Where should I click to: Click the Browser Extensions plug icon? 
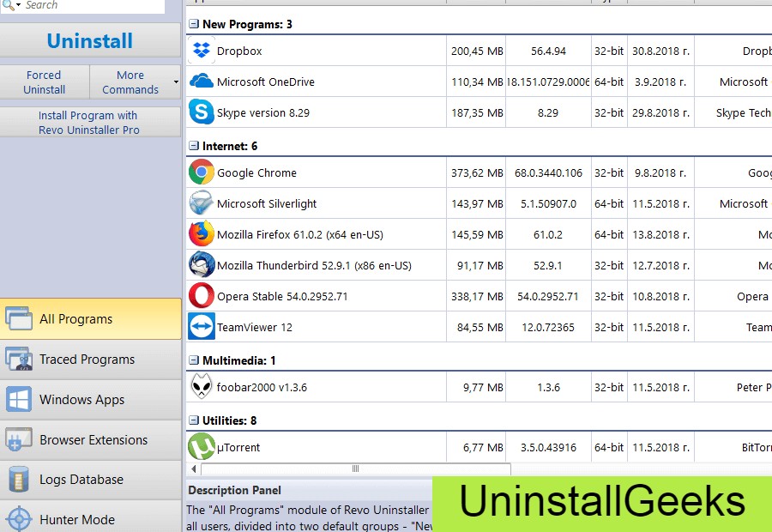tap(19, 439)
